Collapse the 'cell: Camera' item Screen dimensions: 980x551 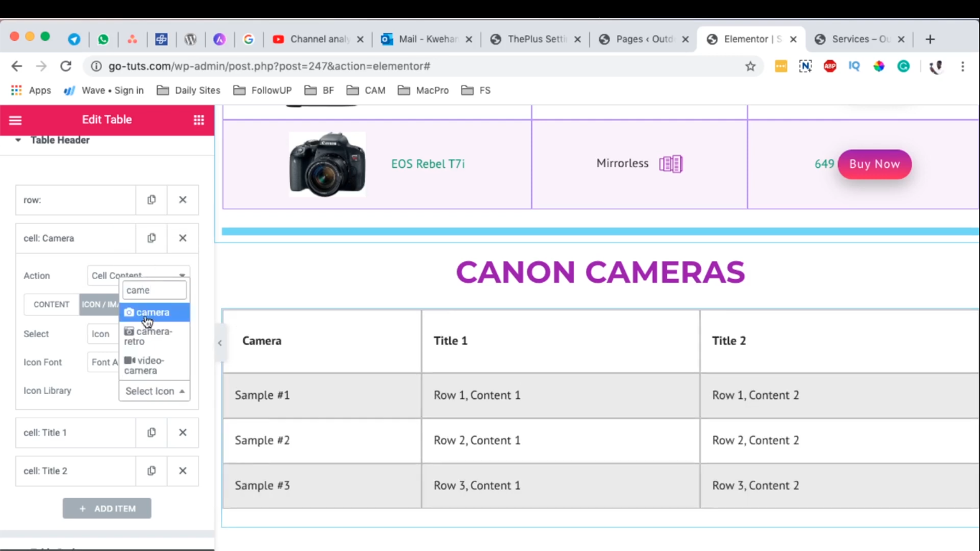(76, 238)
